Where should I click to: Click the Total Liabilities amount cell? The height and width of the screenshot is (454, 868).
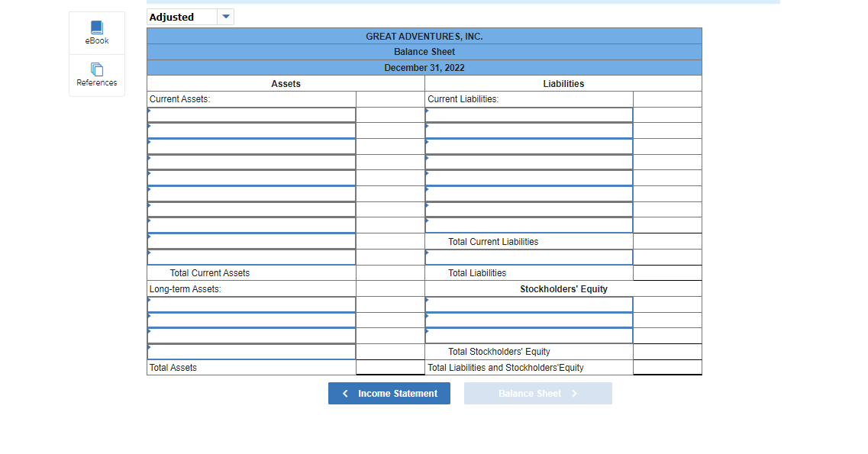pos(668,273)
